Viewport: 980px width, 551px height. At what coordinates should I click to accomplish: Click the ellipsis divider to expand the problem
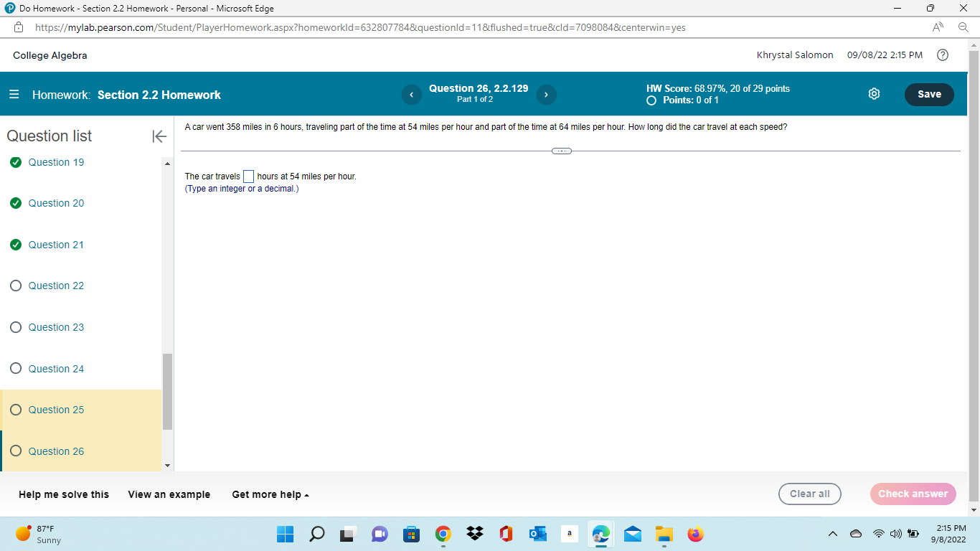[562, 151]
